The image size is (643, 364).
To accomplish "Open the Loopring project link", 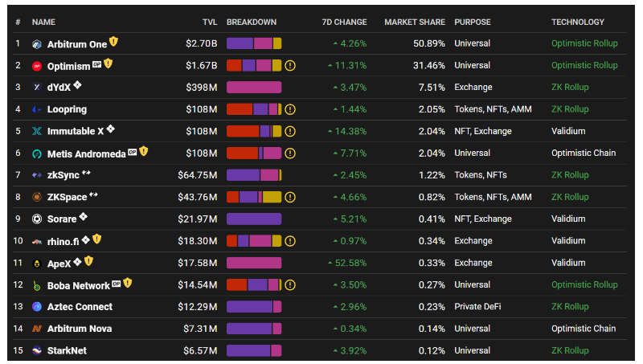I will coord(67,109).
